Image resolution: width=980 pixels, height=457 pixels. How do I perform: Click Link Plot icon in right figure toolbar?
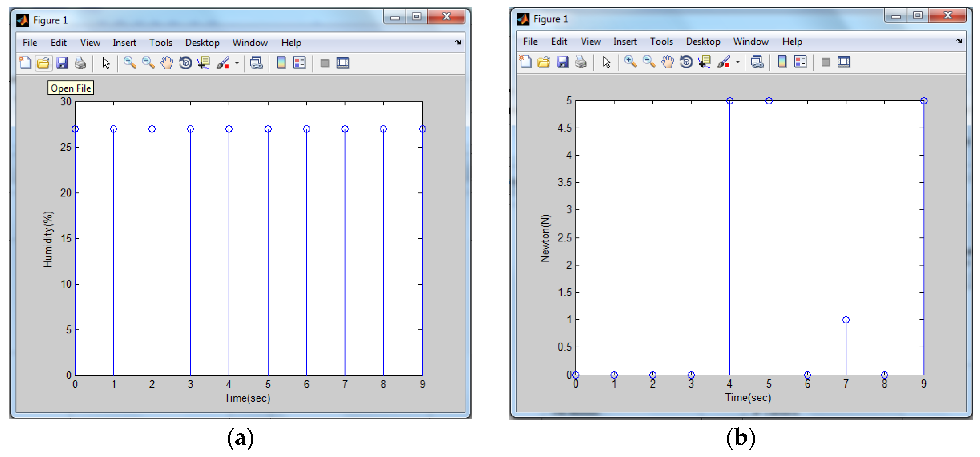click(x=757, y=62)
